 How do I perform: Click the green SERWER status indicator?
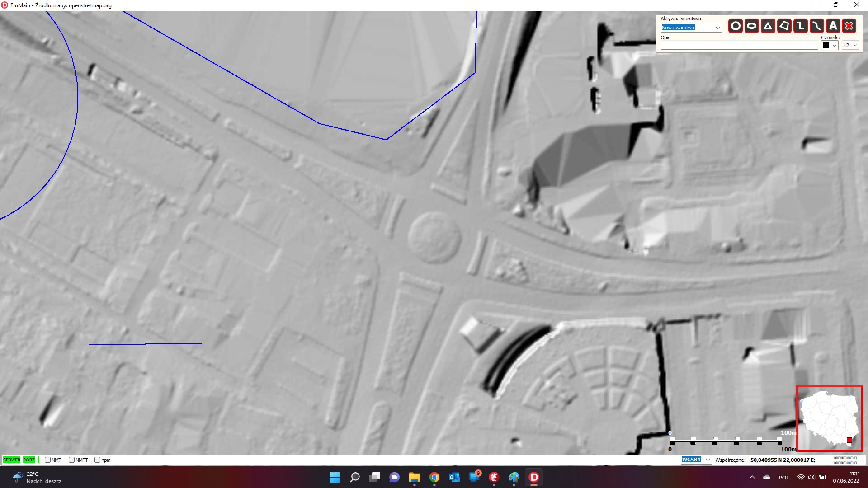[x=11, y=460]
